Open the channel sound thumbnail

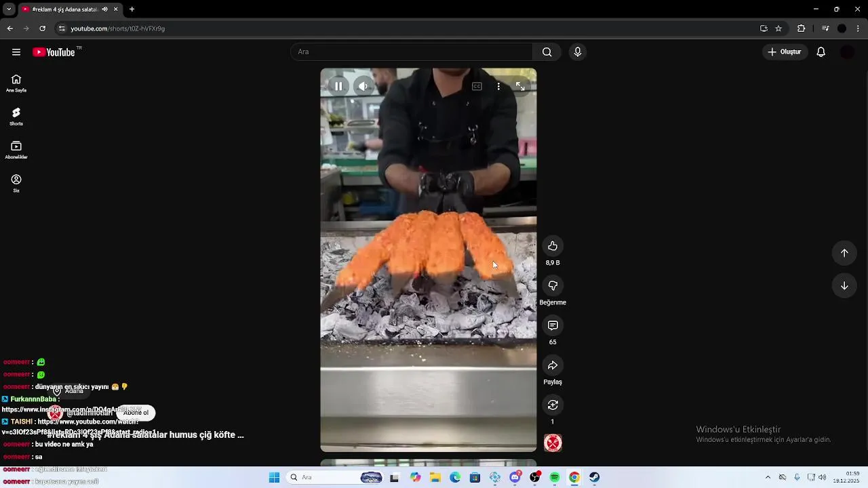(553, 443)
